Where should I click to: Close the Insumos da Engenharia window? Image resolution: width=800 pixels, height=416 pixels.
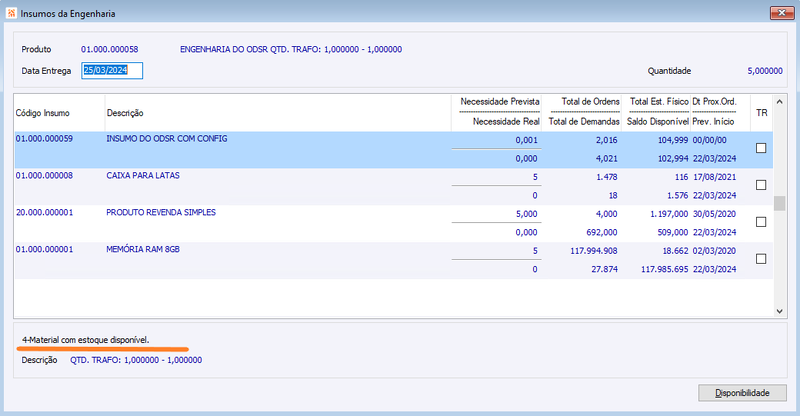click(782, 13)
